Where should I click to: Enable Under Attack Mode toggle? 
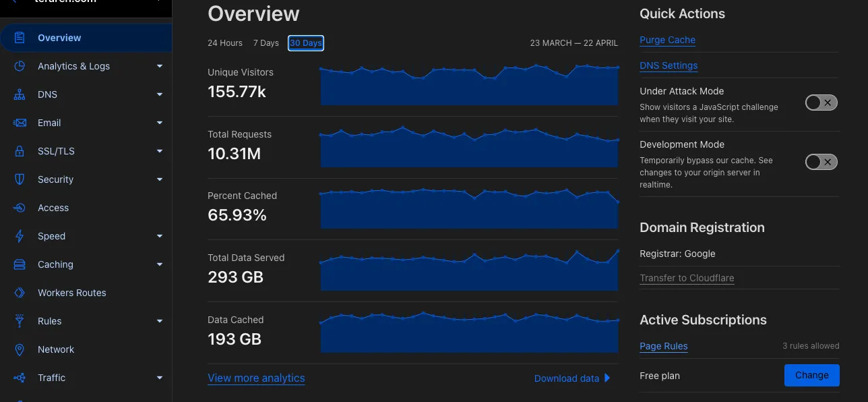pyautogui.click(x=821, y=103)
